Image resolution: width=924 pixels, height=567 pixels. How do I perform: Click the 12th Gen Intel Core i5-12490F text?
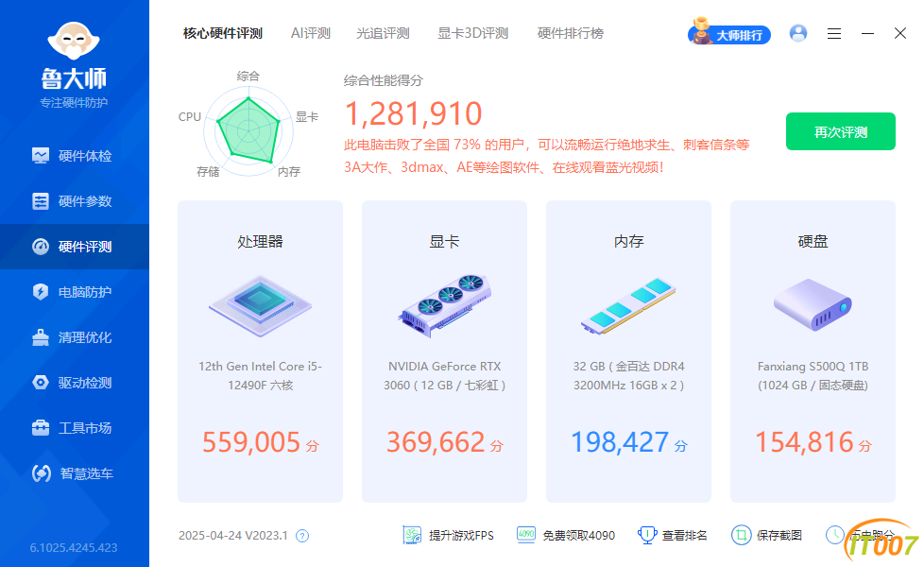[x=260, y=375]
